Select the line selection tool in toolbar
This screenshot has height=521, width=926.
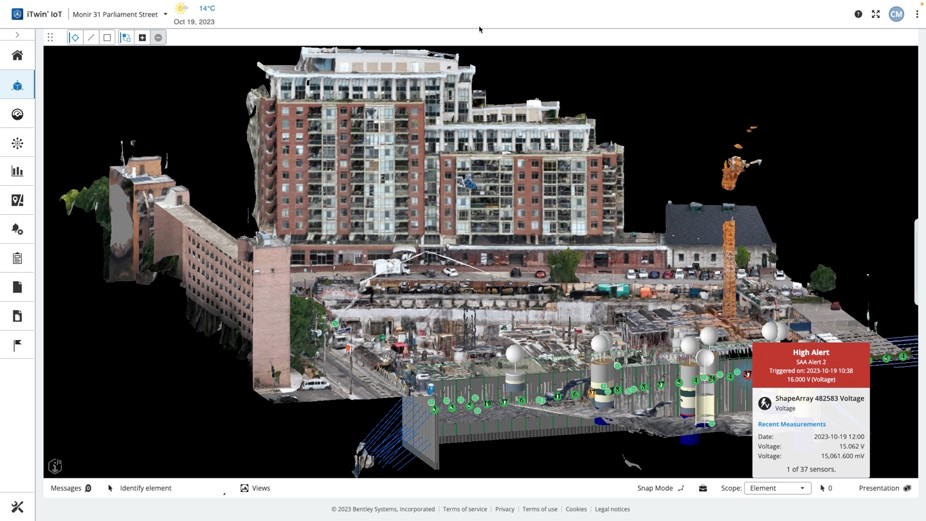91,38
